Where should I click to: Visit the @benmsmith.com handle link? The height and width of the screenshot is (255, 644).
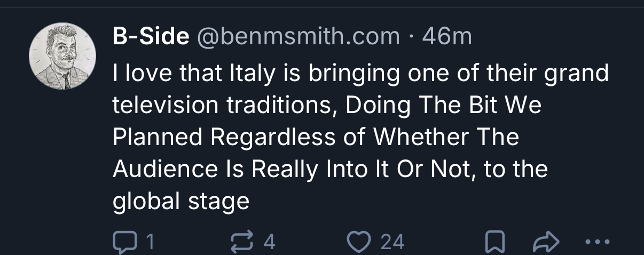[x=299, y=37]
